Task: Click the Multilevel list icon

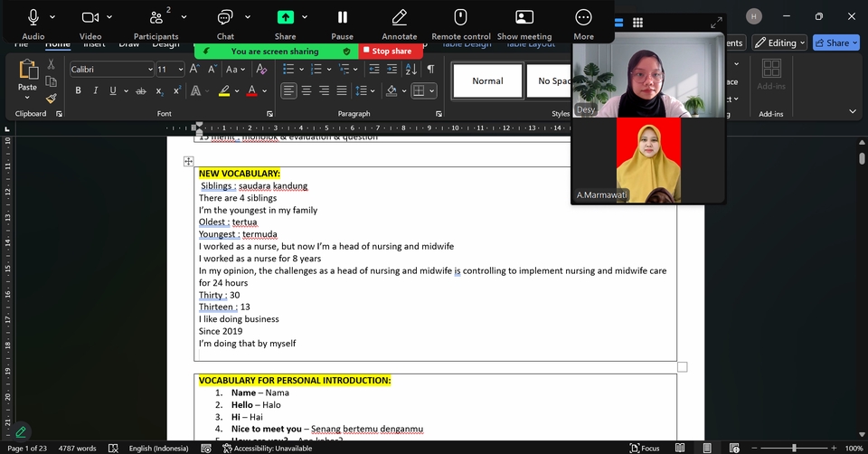Action: pyautogui.click(x=344, y=70)
